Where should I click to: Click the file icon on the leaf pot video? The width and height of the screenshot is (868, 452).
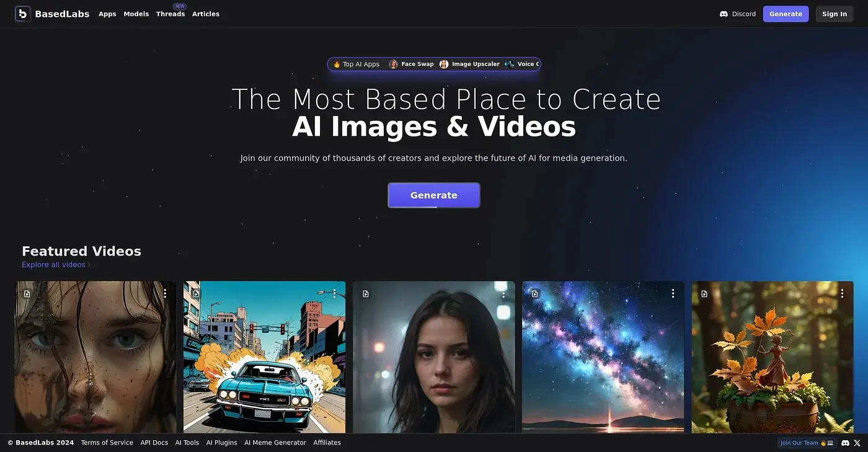click(704, 294)
